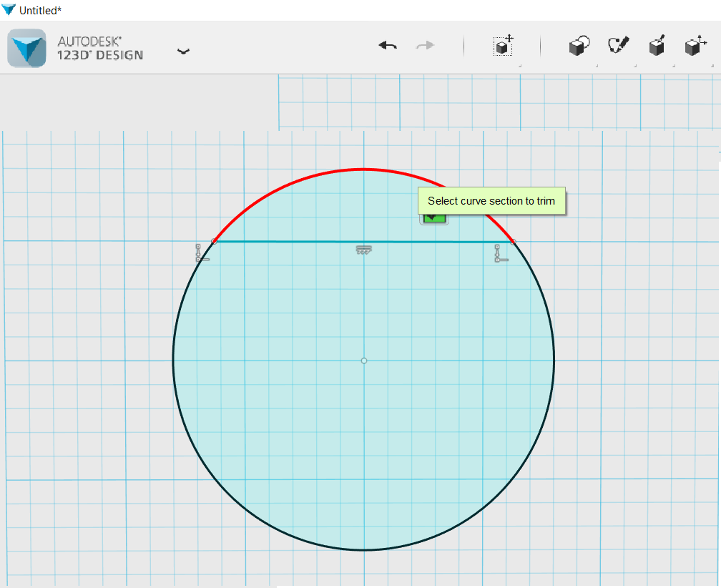721x588 pixels.
Task: Click the horizontal constraint glyph below the line
Action: click(363, 250)
